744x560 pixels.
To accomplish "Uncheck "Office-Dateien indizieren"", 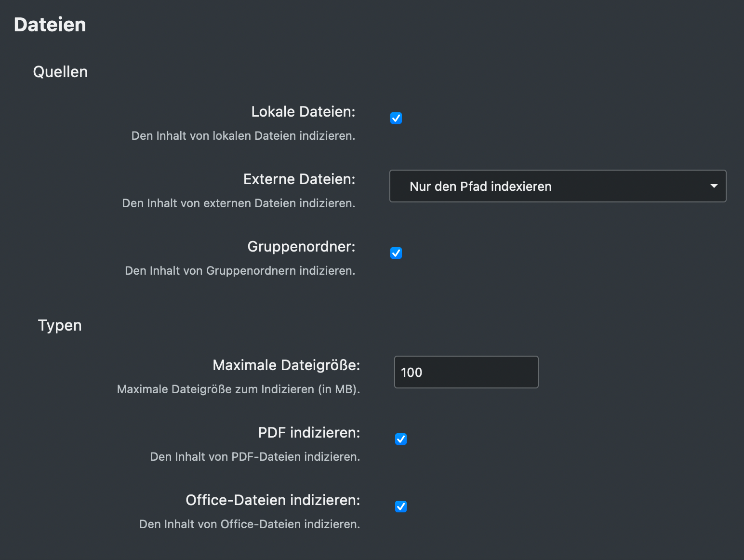I will pos(400,507).
